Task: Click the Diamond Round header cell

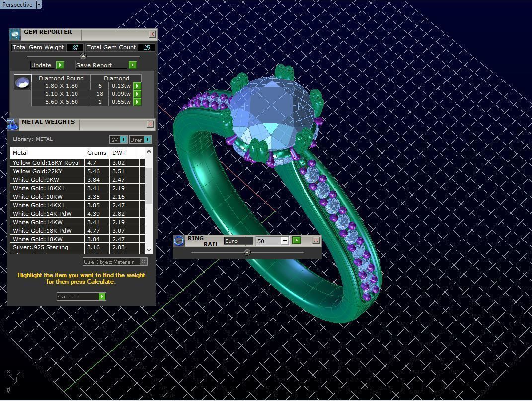Action: pyautogui.click(x=62, y=78)
